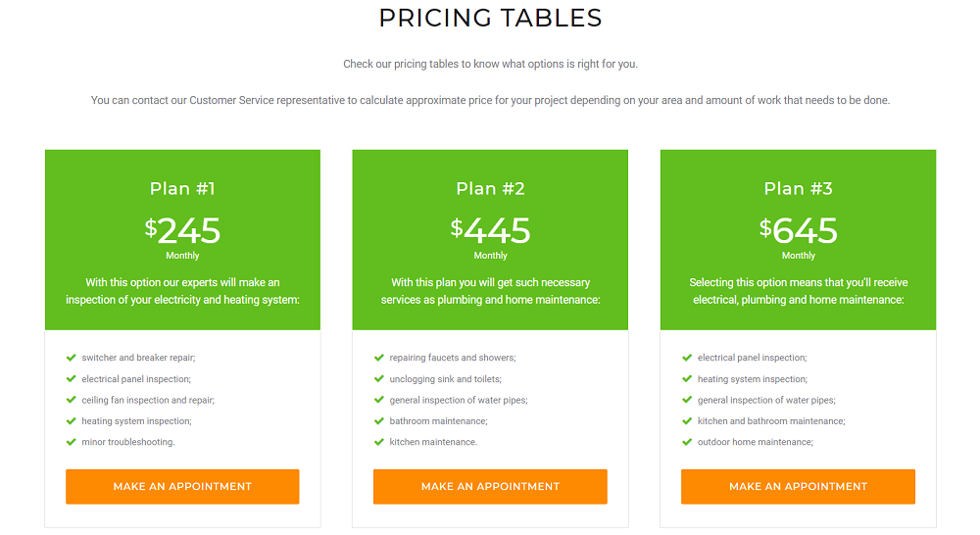Click checkmark beside switcher and breaker repair
This screenshot has height=535, width=980.
72,358
